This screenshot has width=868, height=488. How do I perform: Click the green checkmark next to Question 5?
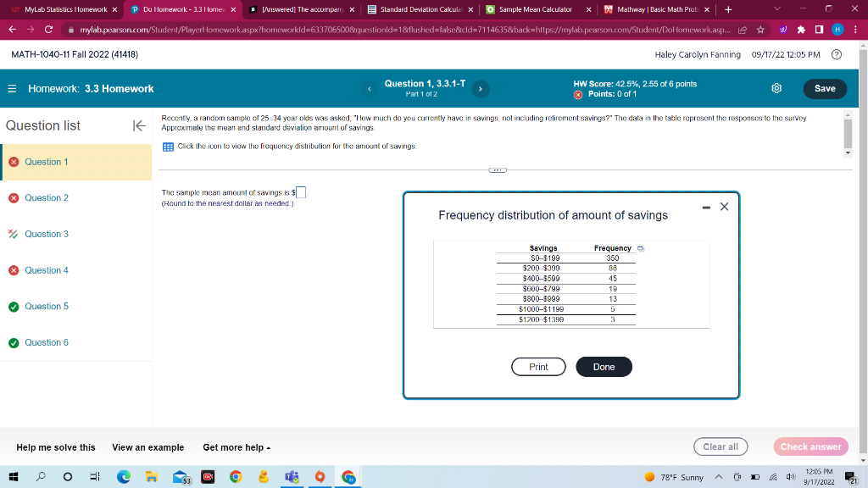pyautogui.click(x=14, y=306)
